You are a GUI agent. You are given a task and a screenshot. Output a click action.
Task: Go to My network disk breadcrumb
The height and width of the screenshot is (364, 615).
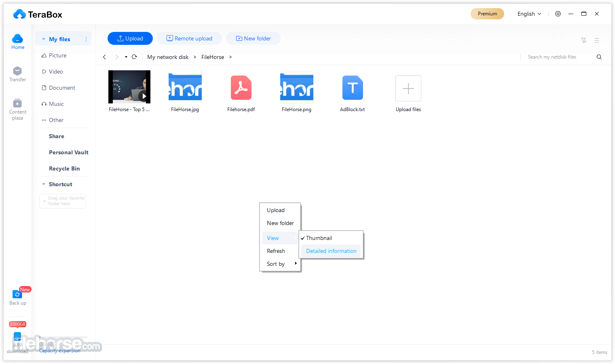(x=168, y=57)
